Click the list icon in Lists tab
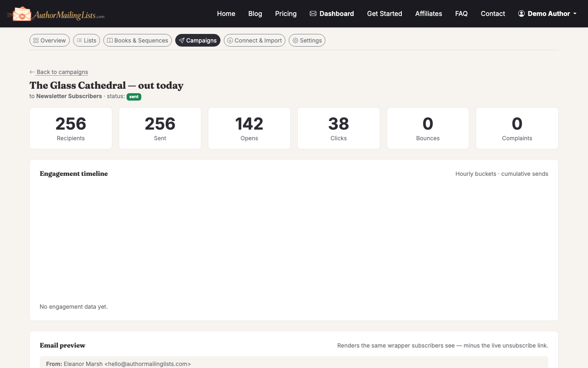Viewport: 588px width, 368px height. (79, 40)
